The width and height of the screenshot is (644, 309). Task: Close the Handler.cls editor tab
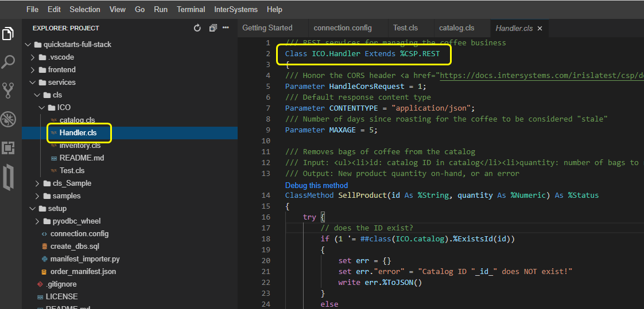(x=540, y=28)
